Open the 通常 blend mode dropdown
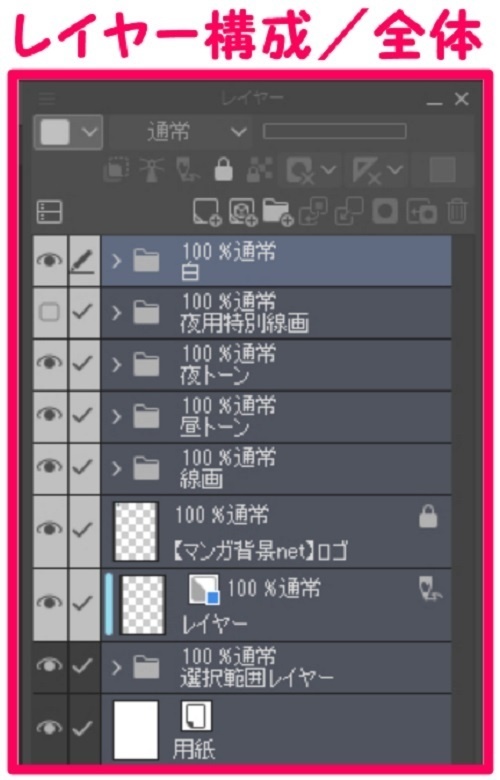The height and width of the screenshot is (780, 500). [180, 132]
